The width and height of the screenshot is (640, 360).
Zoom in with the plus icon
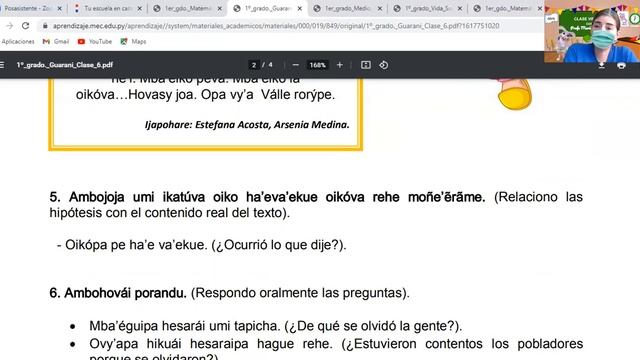(340, 65)
